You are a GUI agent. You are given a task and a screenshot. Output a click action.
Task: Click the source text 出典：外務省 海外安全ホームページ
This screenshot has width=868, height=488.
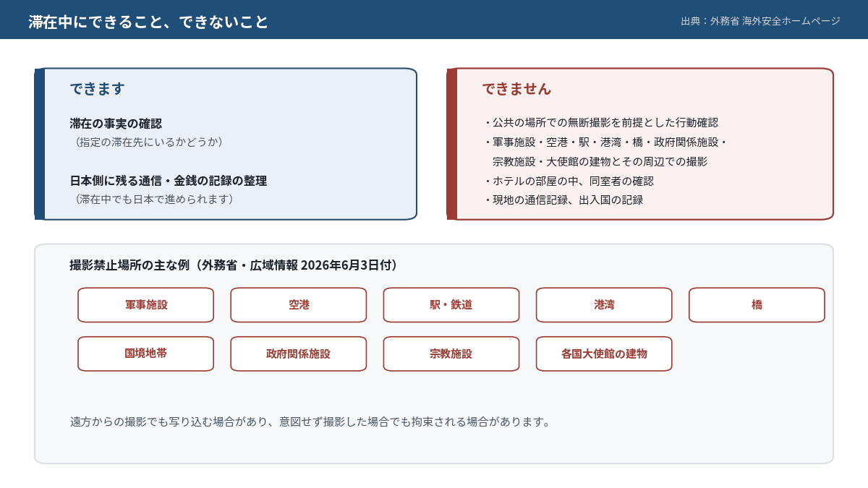point(760,21)
